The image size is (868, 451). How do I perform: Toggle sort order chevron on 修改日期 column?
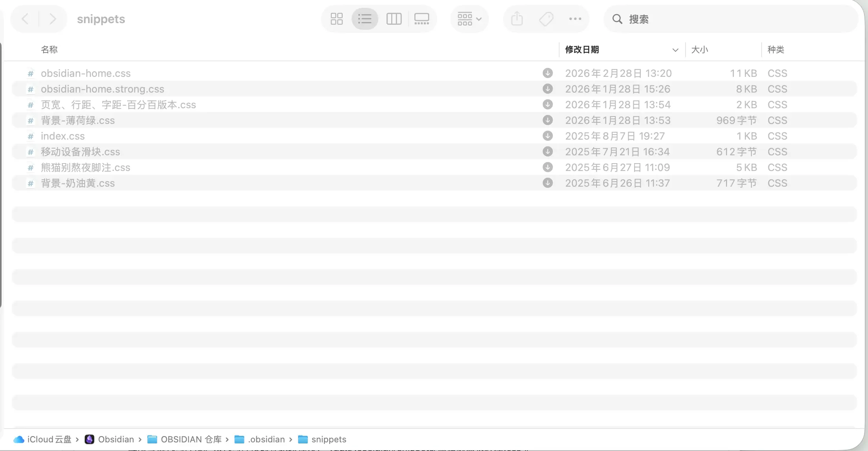click(x=675, y=50)
